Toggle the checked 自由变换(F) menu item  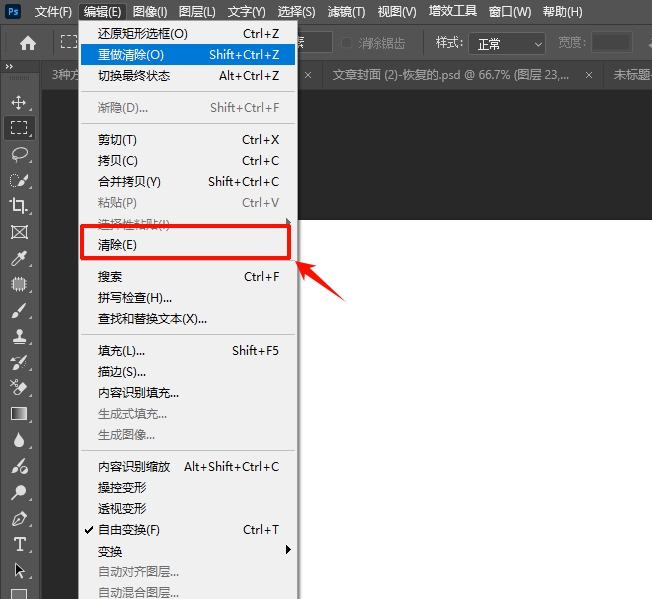(x=128, y=530)
